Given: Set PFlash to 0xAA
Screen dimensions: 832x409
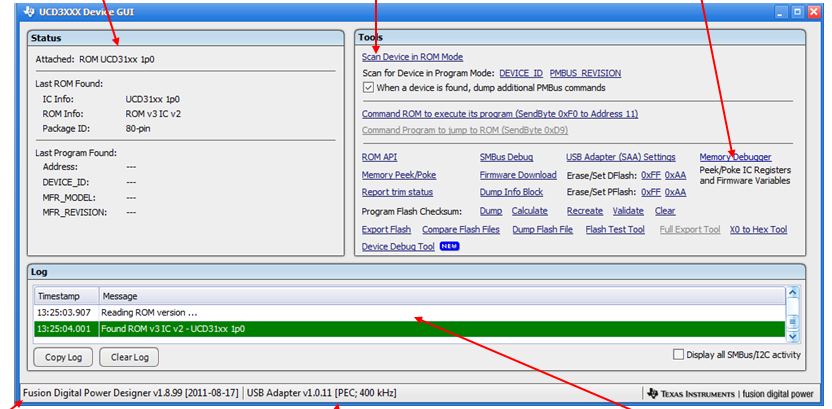Looking at the screenshot, I should coord(675,192).
